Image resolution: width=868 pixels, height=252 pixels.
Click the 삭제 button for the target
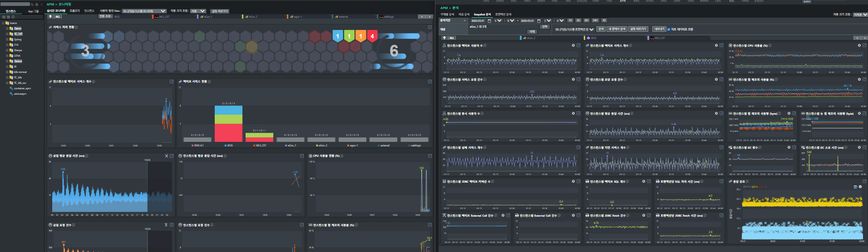point(532,32)
